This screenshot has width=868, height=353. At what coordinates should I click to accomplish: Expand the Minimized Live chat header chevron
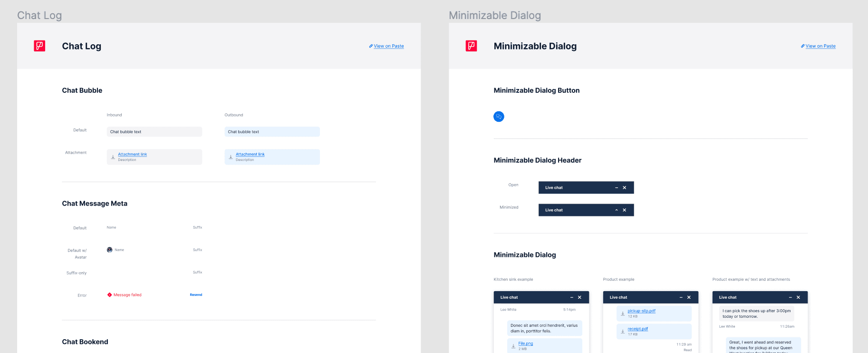pos(617,210)
